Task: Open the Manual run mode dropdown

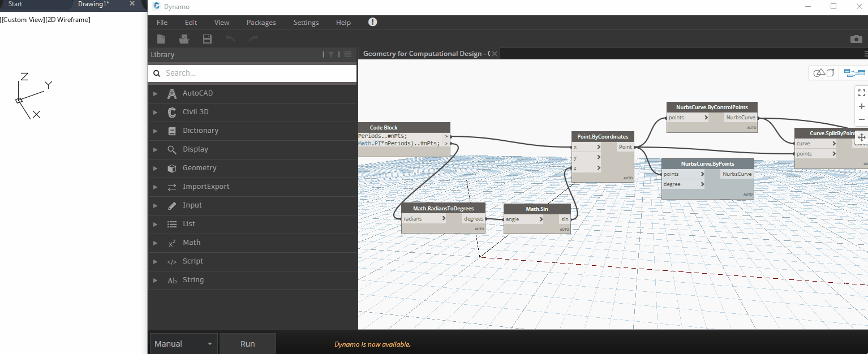Action: 184,344
